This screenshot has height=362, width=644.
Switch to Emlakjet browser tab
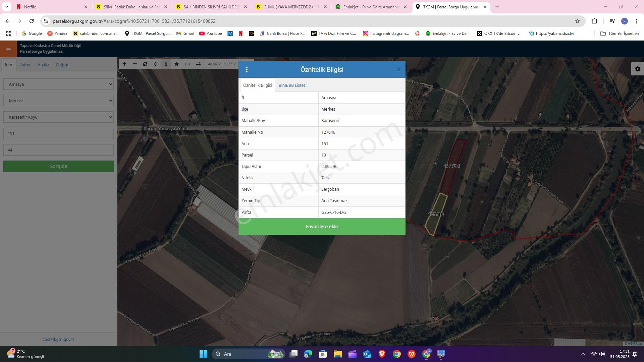click(x=372, y=7)
